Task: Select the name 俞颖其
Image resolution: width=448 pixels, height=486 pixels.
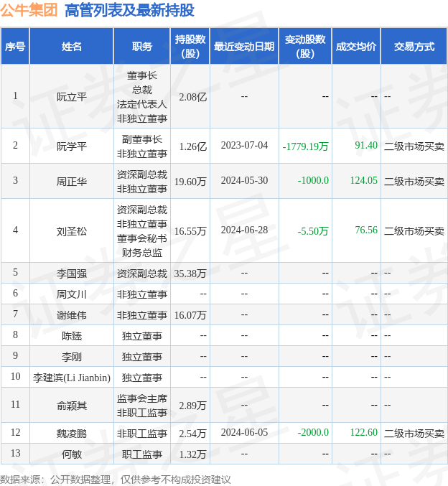Action: 72,406
